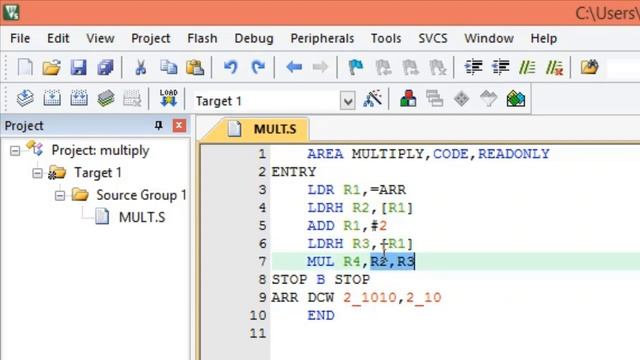Uncomment the selection icon

point(555,67)
